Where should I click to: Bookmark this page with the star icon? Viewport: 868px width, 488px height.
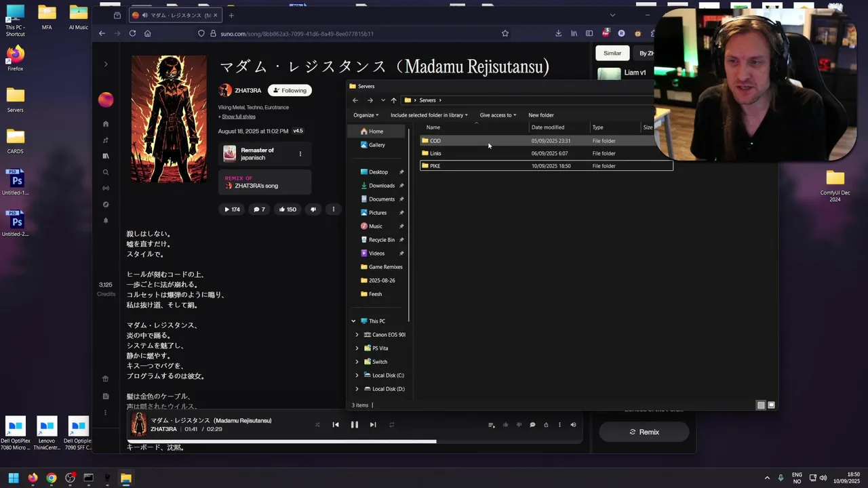[x=505, y=33]
